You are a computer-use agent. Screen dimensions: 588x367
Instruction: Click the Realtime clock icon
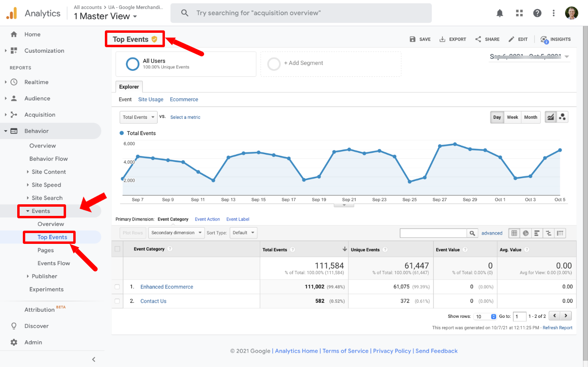[x=14, y=82]
